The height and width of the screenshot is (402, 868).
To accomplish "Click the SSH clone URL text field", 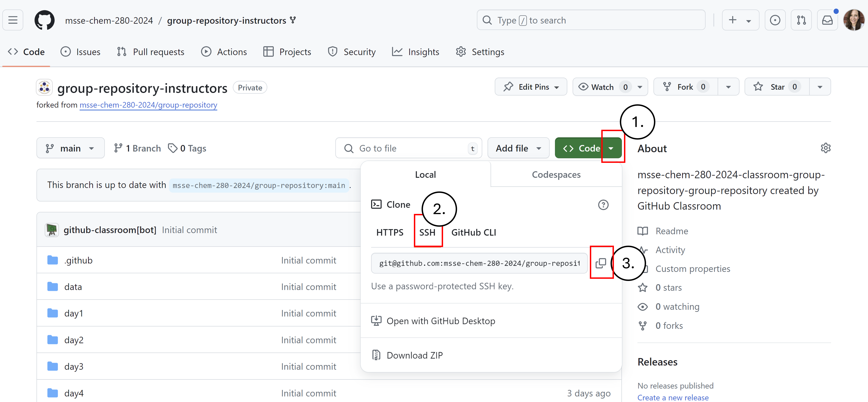I will 479,263.
